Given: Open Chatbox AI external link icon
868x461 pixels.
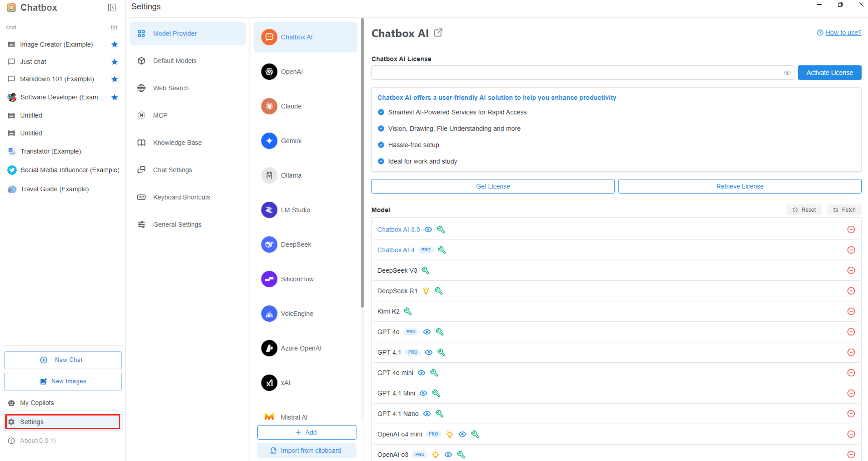Looking at the screenshot, I should (438, 33).
